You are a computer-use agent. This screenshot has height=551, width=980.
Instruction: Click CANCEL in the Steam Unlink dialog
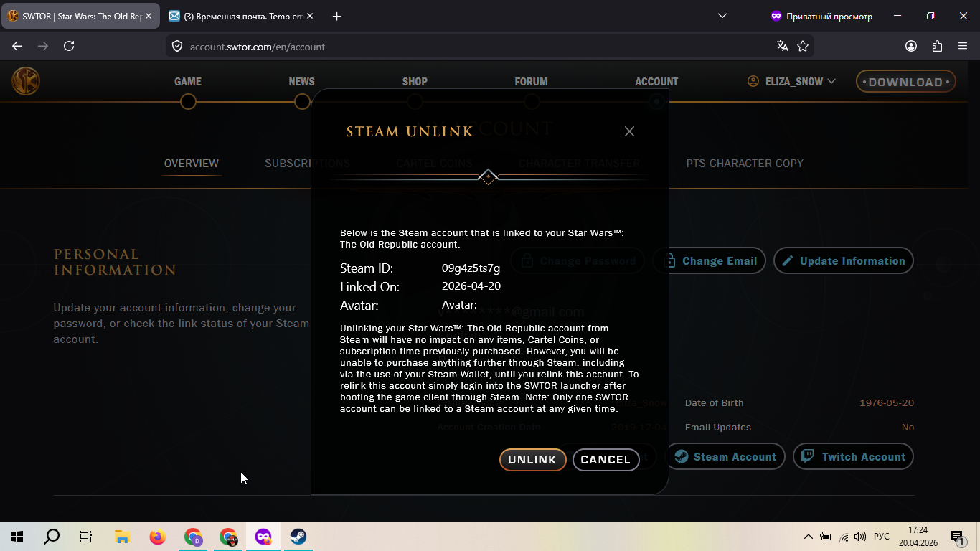click(x=606, y=460)
